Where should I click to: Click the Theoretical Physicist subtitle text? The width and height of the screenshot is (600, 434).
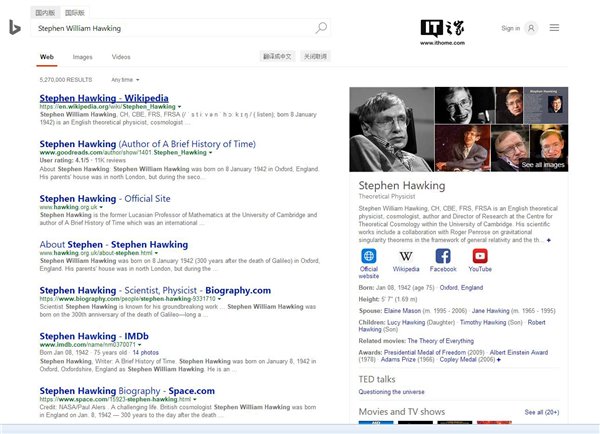pyautogui.click(x=387, y=196)
